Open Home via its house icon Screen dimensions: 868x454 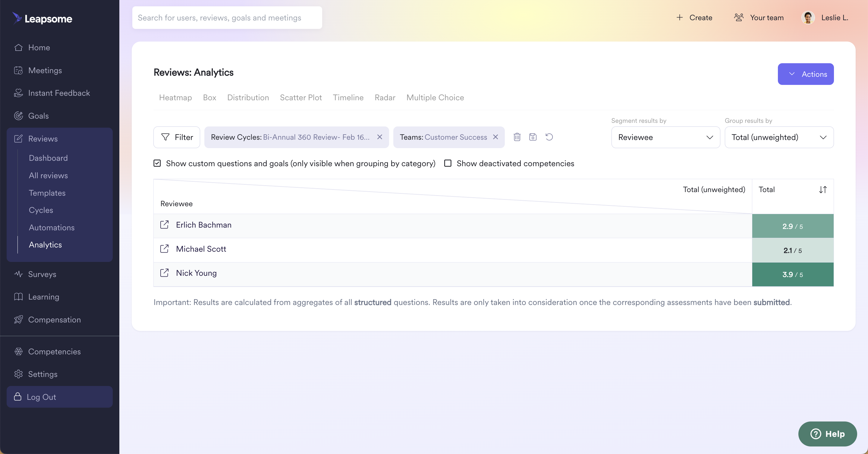[18, 48]
